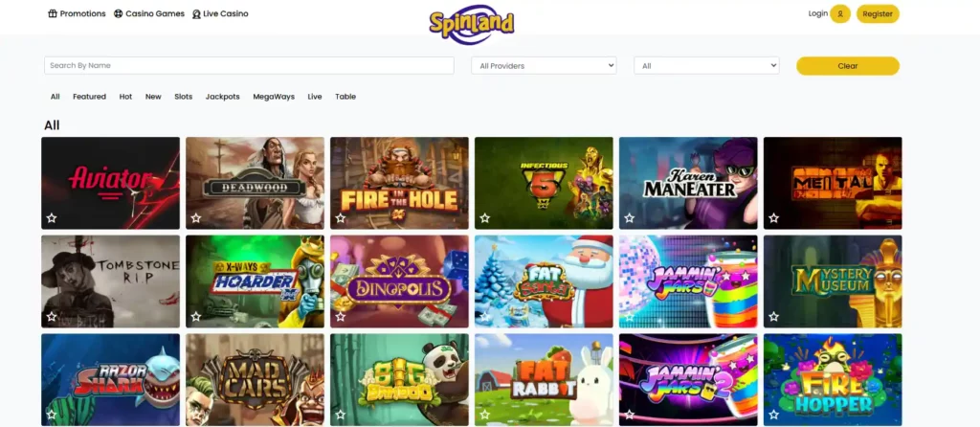The image size is (980, 427).
Task: Go to the Live Casino link
Action: pyautogui.click(x=226, y=13)
